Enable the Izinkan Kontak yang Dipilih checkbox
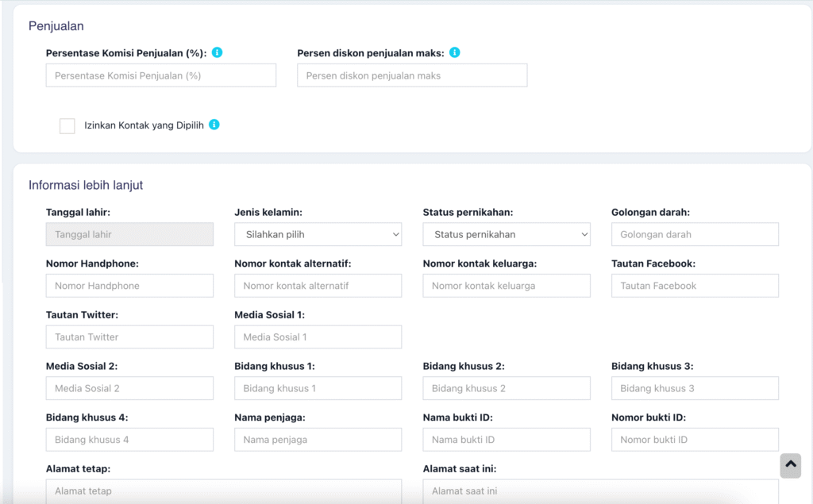The width and height of the screenshot is (813, 504). (67, 126)
